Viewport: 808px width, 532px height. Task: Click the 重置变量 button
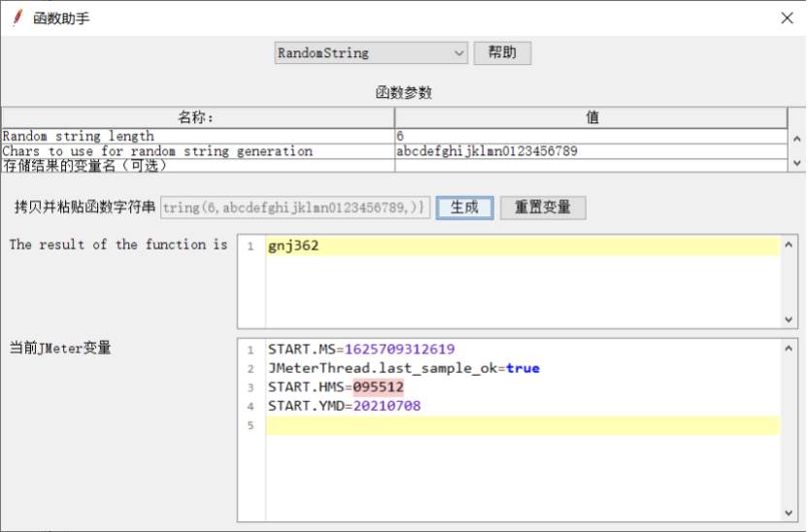tap(542, 208)
